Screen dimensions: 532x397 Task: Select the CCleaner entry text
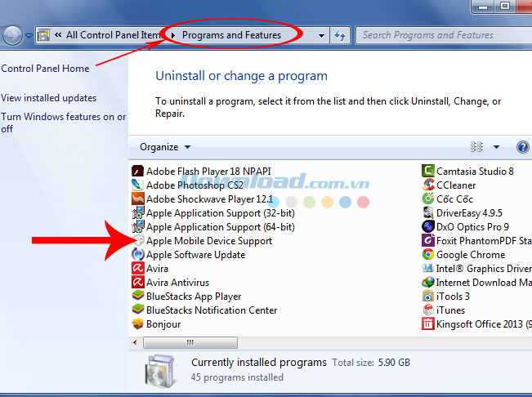click(x=456, y=185)
